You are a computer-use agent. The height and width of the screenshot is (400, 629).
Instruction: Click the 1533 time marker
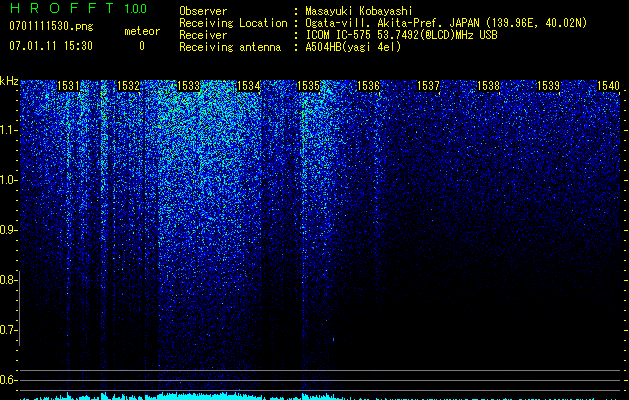(188, 86)
